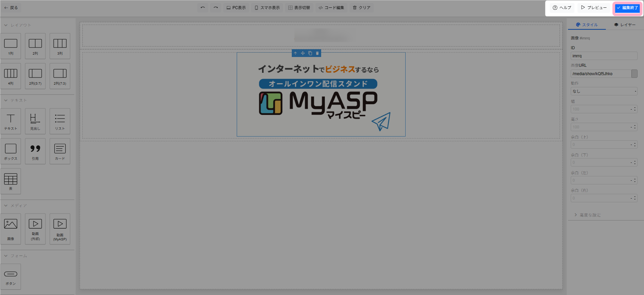Click the redo arrow in top toolbar

tap(215, 7)
